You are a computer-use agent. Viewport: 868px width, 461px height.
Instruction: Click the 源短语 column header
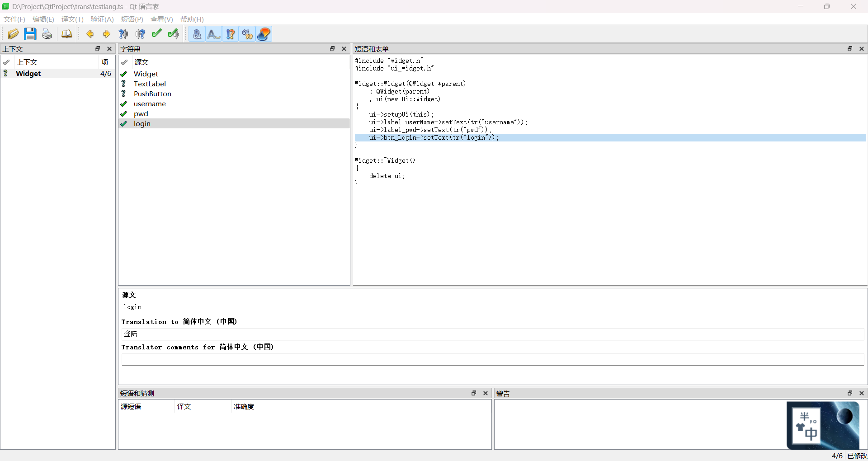(146, 406)
